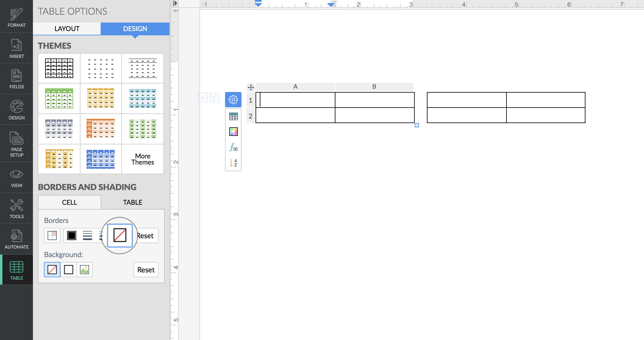The width and height of the screenshot is (644, 340).
Task: Switch to the TABLE borders tab
Action: click(132, 202)
